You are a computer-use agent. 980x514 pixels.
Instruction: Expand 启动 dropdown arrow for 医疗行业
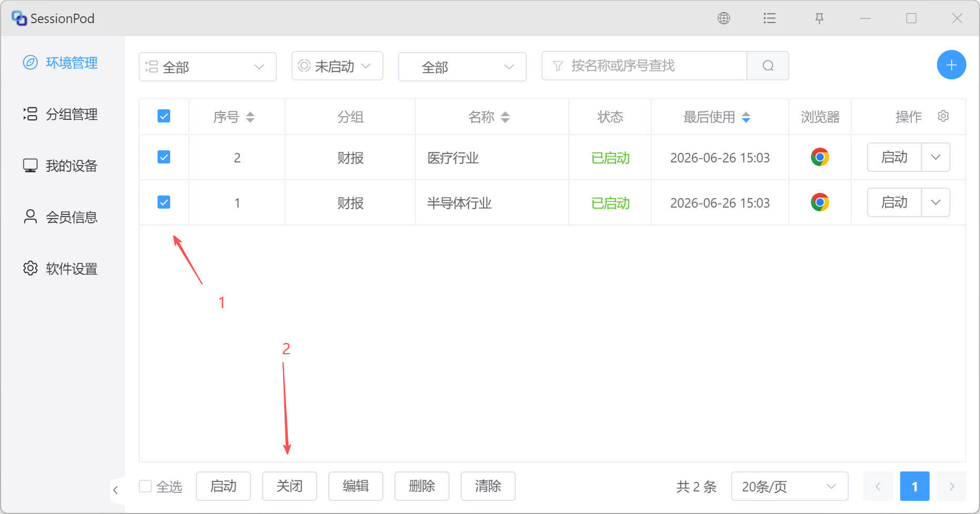click(936, 157)
